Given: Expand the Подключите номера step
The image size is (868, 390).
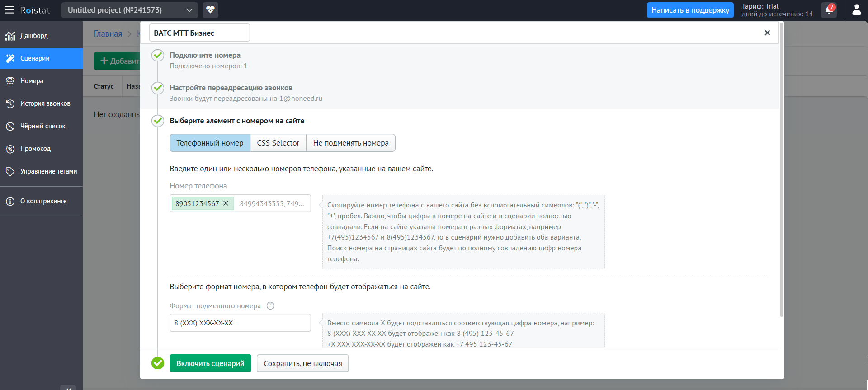Looking at the screenshot, I should click(x=205, y=55).
